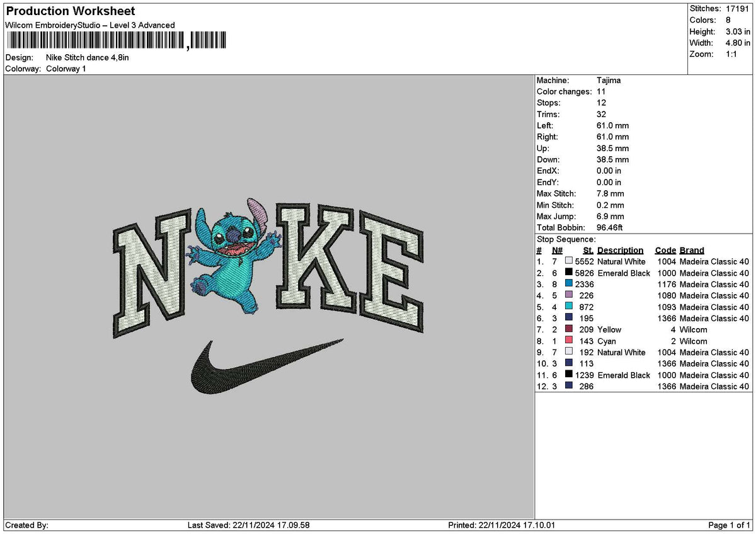Click the barcode under the worksheet title
This screenshot has width=756, height=534.
(116, 41)
